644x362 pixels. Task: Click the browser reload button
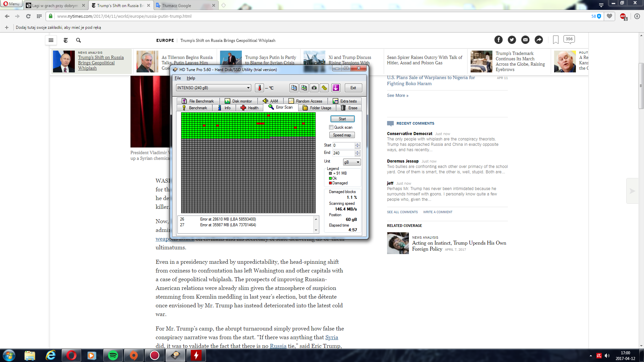point(28,16)
